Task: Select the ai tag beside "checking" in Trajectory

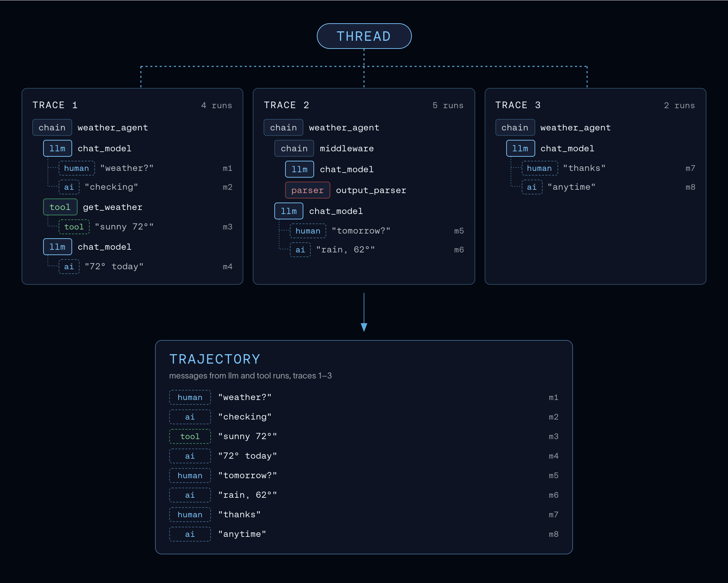Action: [x=190, y=417]
